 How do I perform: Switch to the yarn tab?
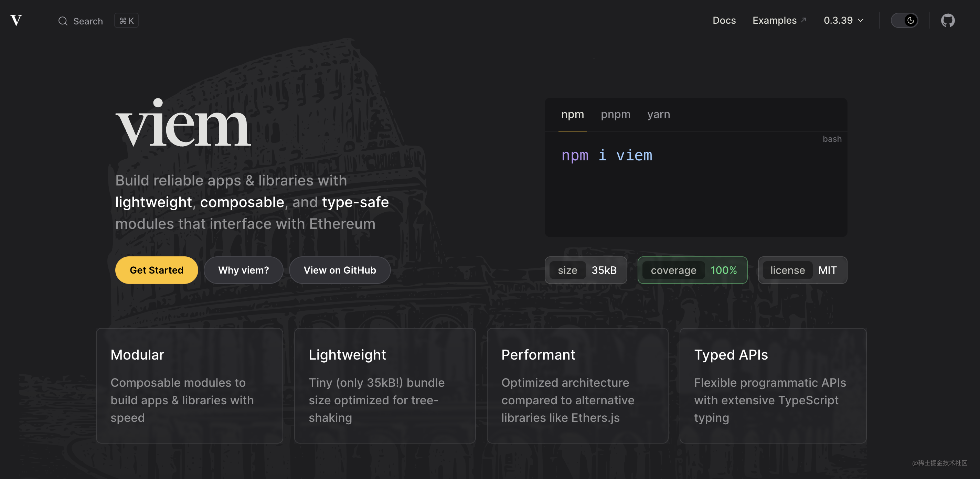659,114
